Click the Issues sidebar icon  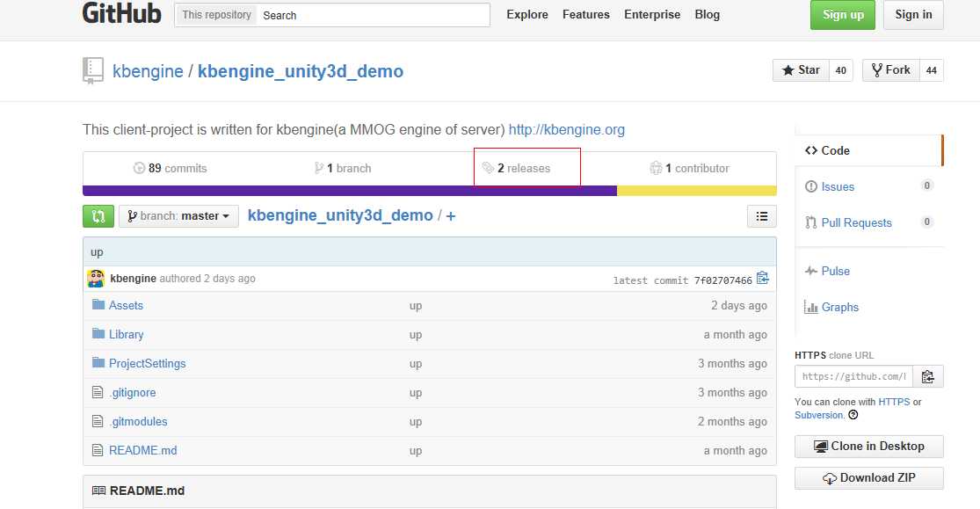coord(811,186)
